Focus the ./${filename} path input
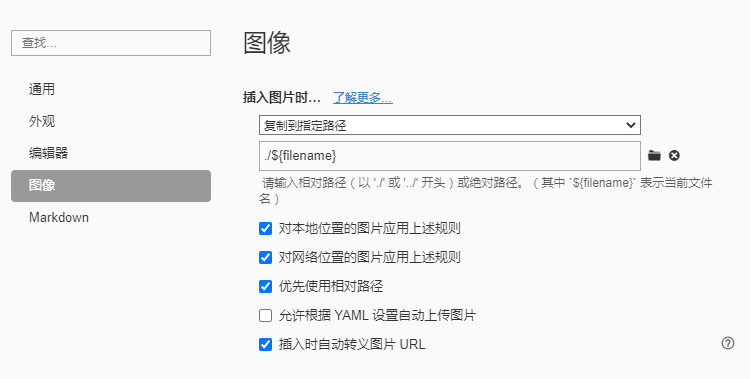 tap(450, 156)
